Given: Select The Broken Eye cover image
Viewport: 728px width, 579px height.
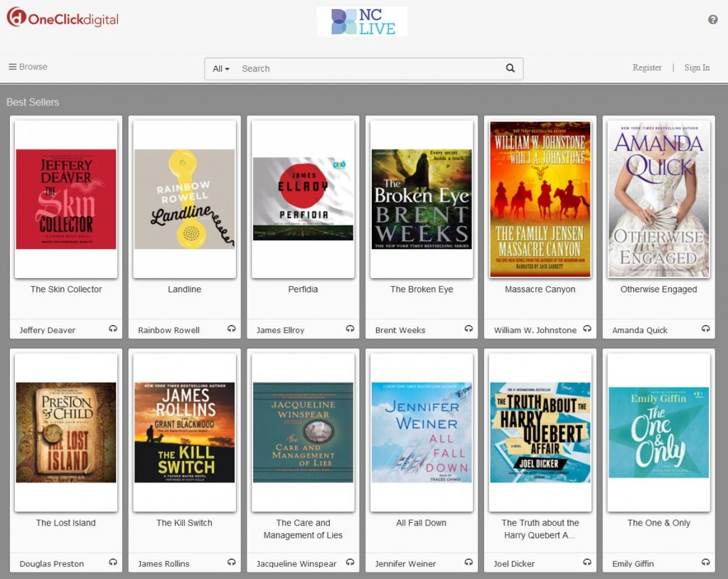Looking at the screenshot, I should (x=422, y=199).
